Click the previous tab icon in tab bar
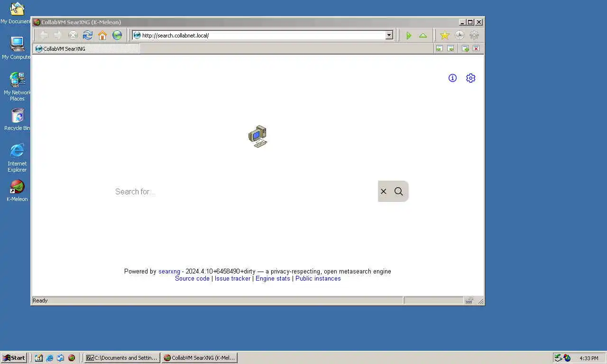Viewport: 607px width, 364px height. pos(439,48)
